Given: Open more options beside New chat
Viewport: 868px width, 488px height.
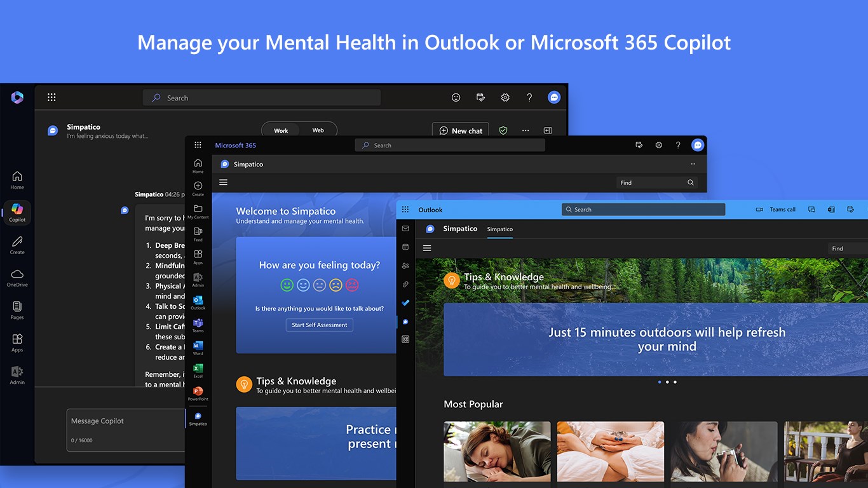Looking at the screenshot, I should [526, 130].
